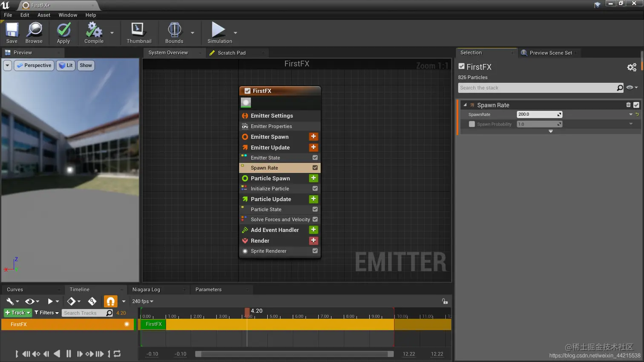This screenshot has height=362, width=644.
Task: Delete Spawn Rate module with trash icon
Action: tap(628, 105)
